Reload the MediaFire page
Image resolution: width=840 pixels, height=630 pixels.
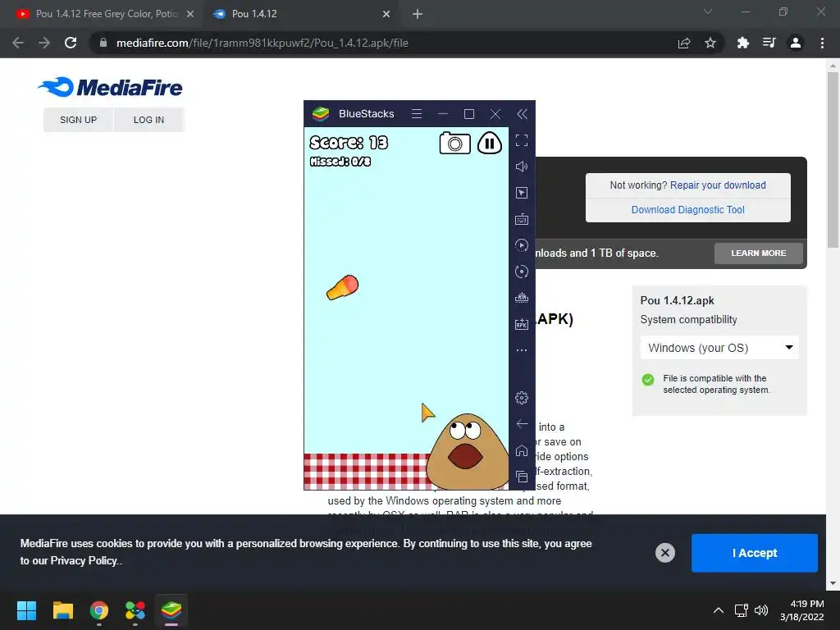click(x=71, y=43)
